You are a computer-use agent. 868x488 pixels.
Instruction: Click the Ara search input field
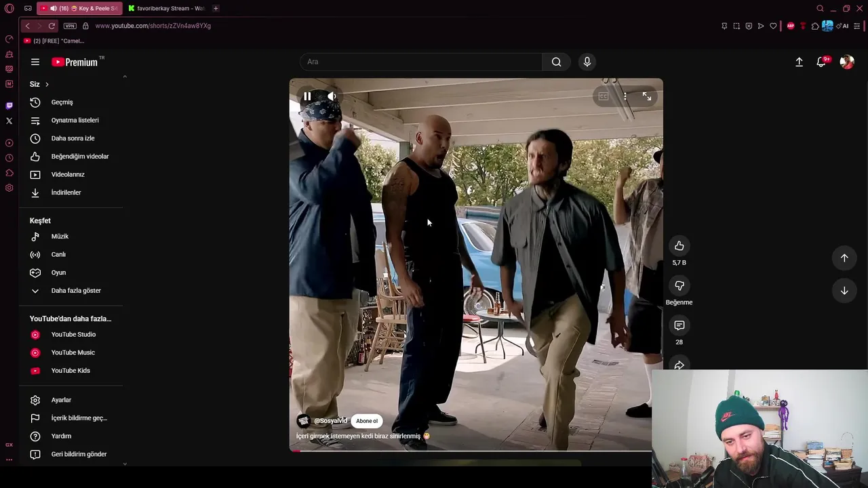(420, 62)
